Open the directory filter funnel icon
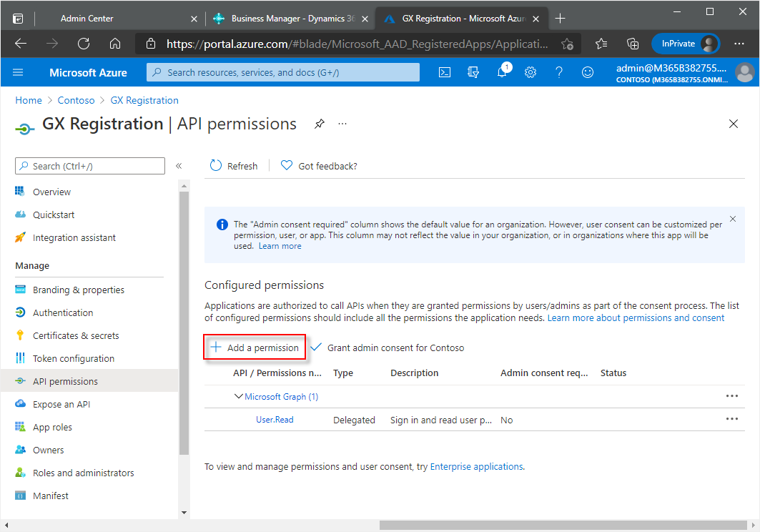Screen dimensions: 760x532 473,72
